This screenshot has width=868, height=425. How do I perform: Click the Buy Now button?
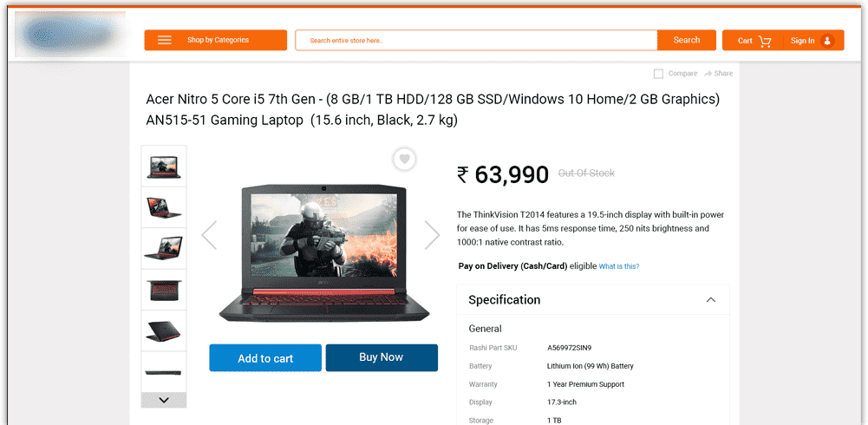(382, 357)
